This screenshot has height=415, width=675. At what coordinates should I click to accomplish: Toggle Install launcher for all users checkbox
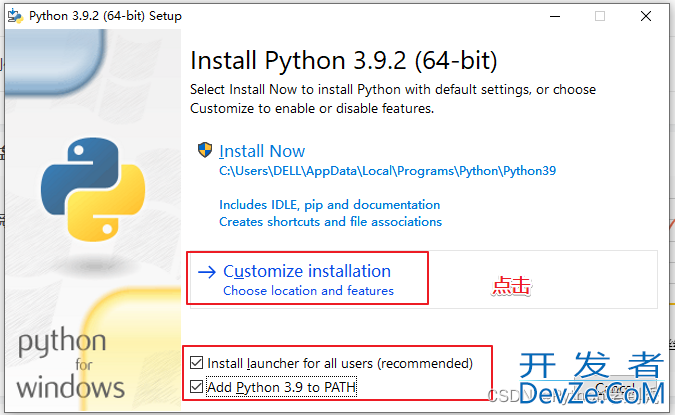coord(196,363)
